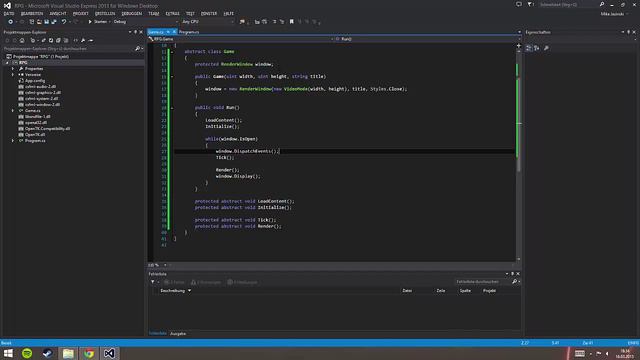Click the Undo toolbar icon

[x=64, y=22]
